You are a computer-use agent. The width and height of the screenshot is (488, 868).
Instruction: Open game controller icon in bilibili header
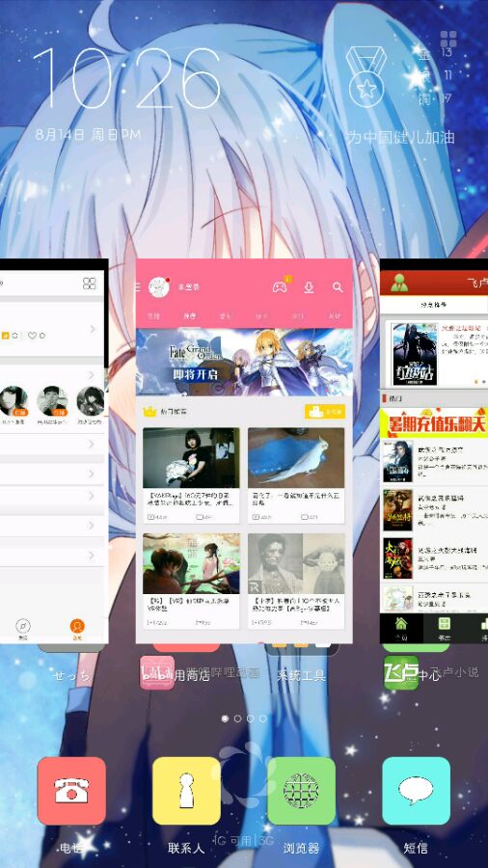280,286
